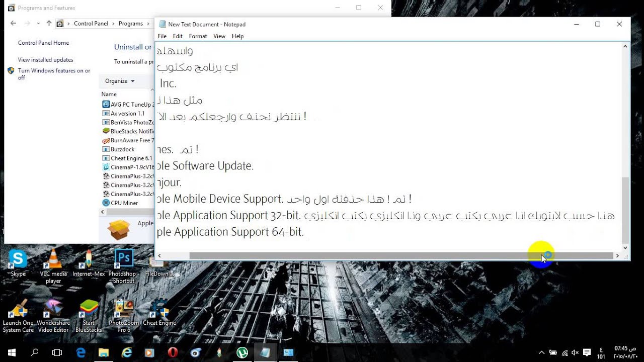Select CinemaP-1.9cV16 program entry

[x=128, y=167]
